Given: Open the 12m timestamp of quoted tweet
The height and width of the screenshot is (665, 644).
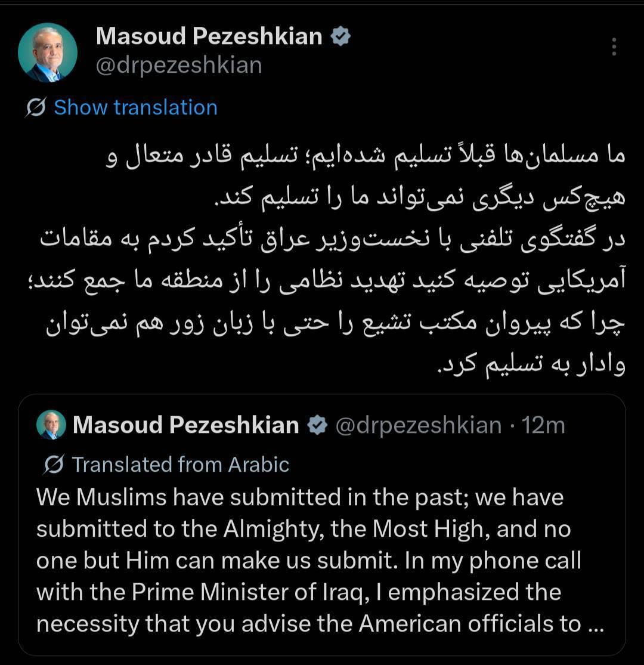Looking at the screenshot, I should 543,425.
